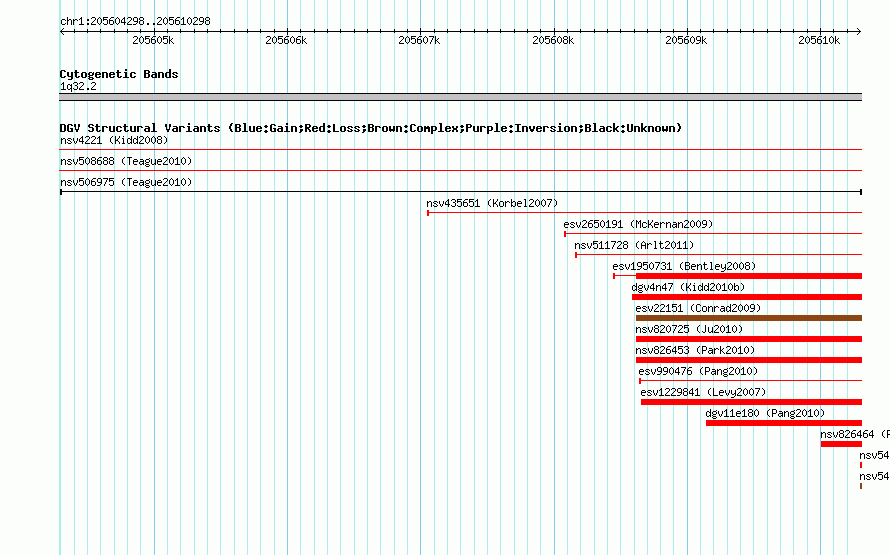This screenshot has height=555, width=890.
Task: Click the 1q32.2 band label
Action: coord(78,86)
